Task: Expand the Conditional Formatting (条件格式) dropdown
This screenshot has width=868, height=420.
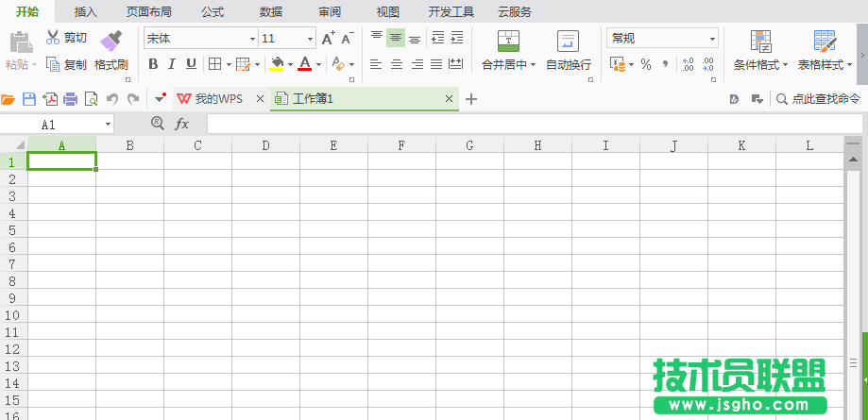Action: coord(760,65)
